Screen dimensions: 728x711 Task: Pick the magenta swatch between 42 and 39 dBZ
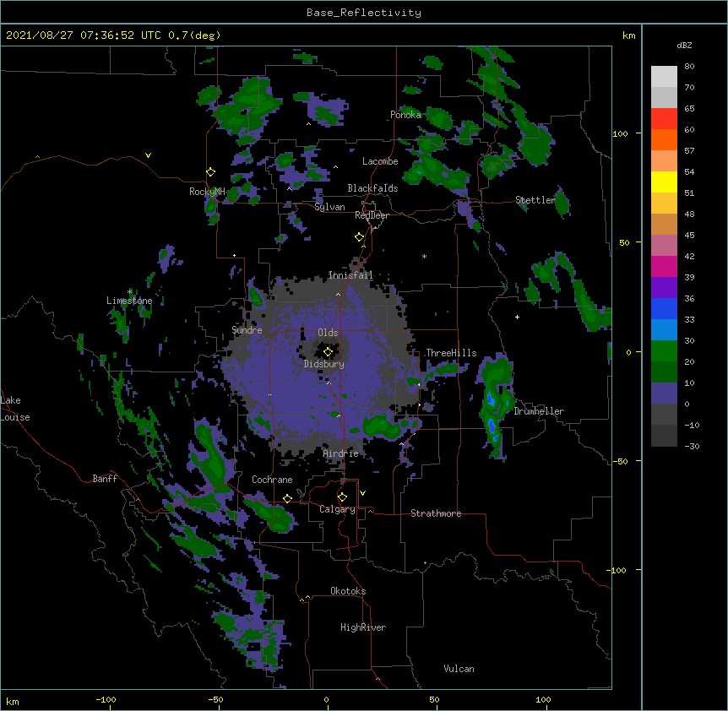pyautogui.click(x=664, y=266)
